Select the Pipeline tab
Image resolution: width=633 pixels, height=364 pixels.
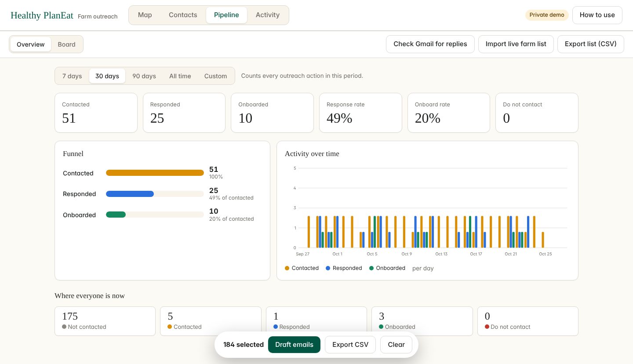tap(226, 15)
